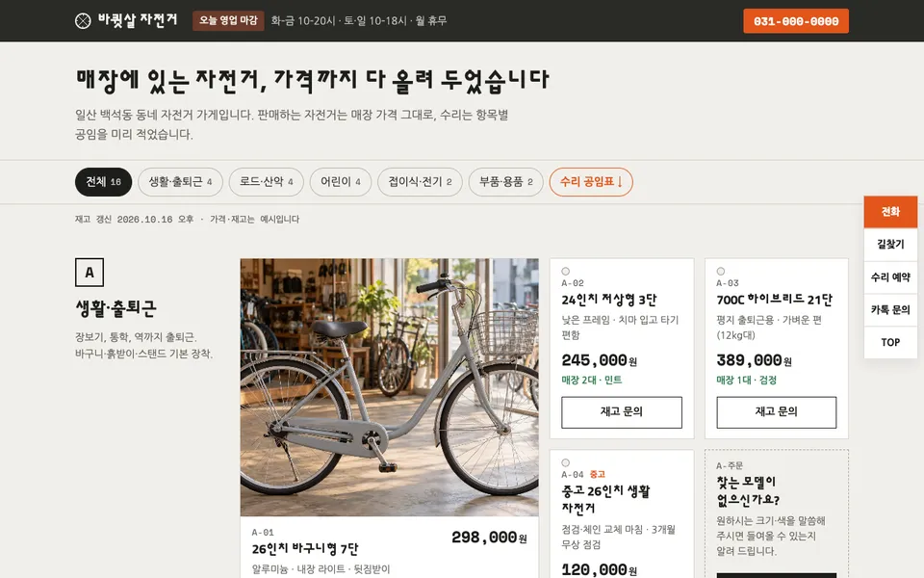This screenshot has height=578, width=924.
Task: Click the 찾는 모델이 없으신가요? card heading
Action: (748, 490)
